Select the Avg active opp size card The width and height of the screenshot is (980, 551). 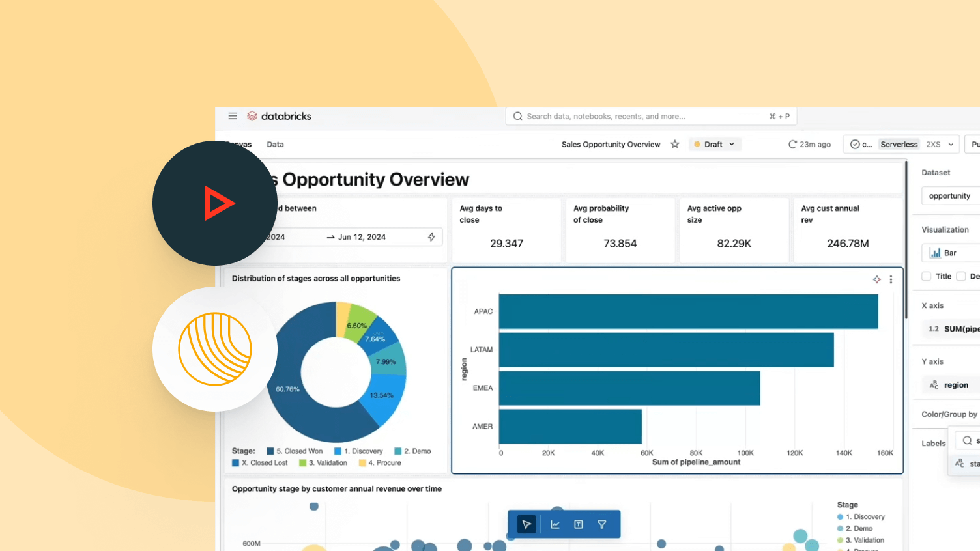[x=734, y=231]
